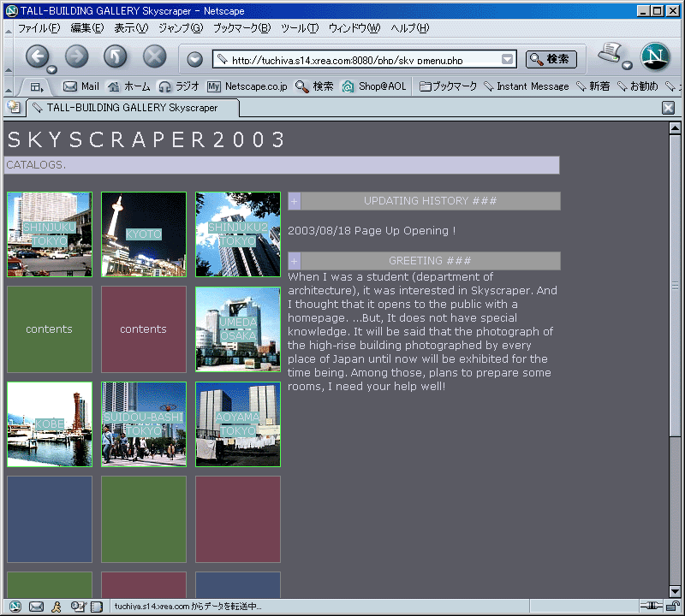Viewport: 685px width, 616px height.
Task: Open the Back button history dropdown arrow
Action: coord(52,69)
